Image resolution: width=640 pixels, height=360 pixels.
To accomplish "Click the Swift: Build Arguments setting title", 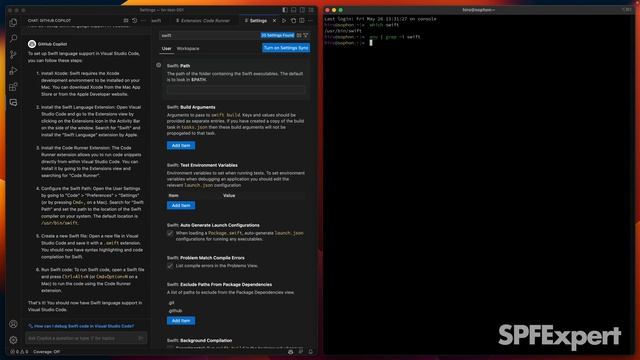I will pyautogui.click(x=191, y=107).
